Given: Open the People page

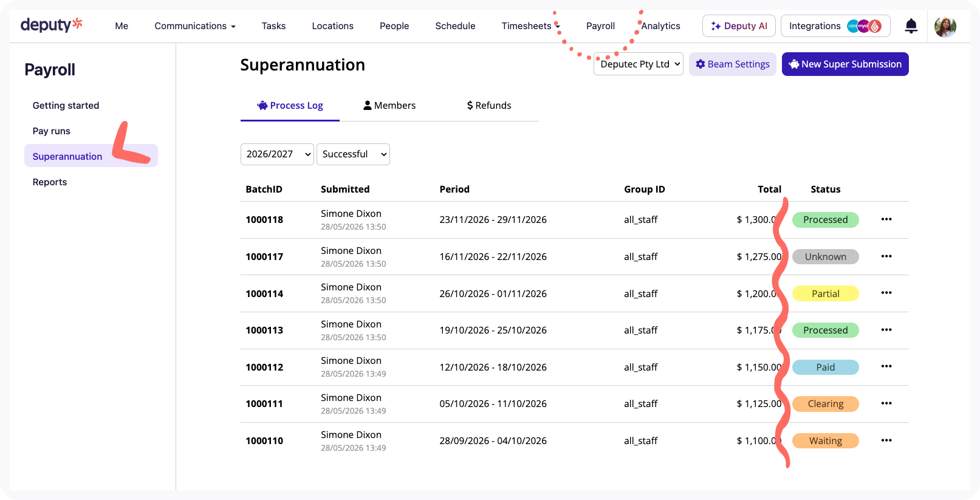Looking at the screenshot, I should pos(394,26).
